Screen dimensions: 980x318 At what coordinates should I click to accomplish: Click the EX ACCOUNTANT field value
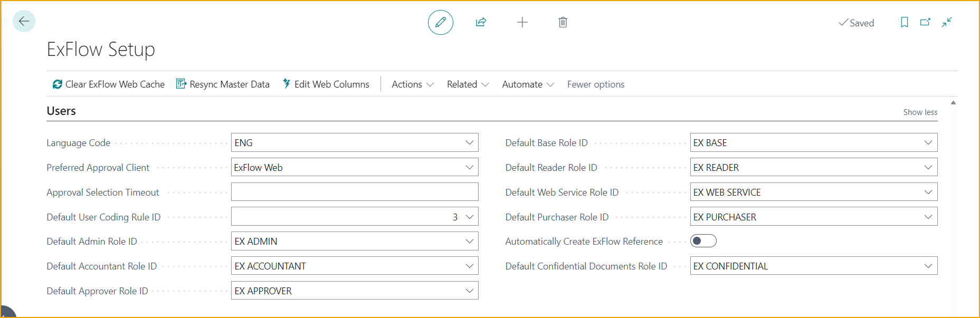(x=270, y=266)
